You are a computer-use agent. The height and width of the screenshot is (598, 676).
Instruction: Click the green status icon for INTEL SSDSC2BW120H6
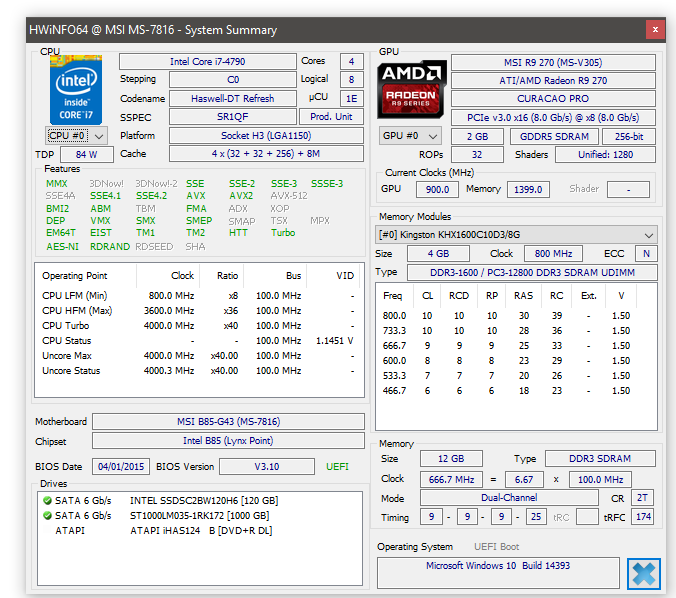point(47,501)
